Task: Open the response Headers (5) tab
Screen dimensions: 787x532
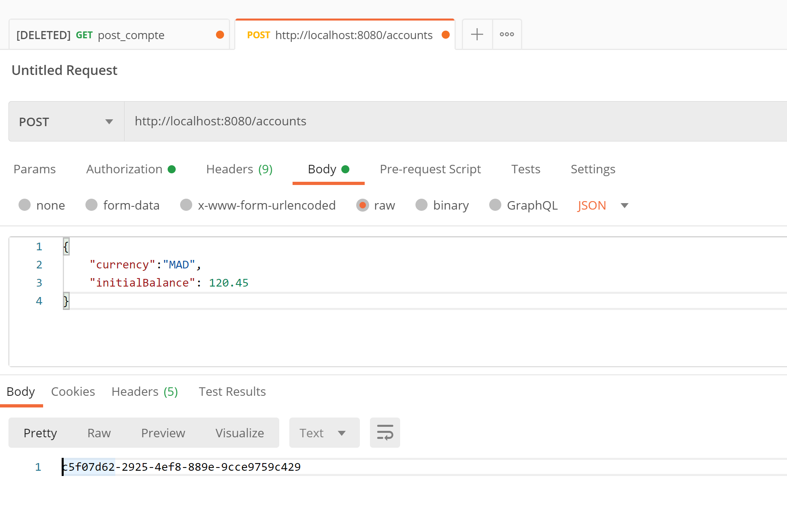Action: 145,392
